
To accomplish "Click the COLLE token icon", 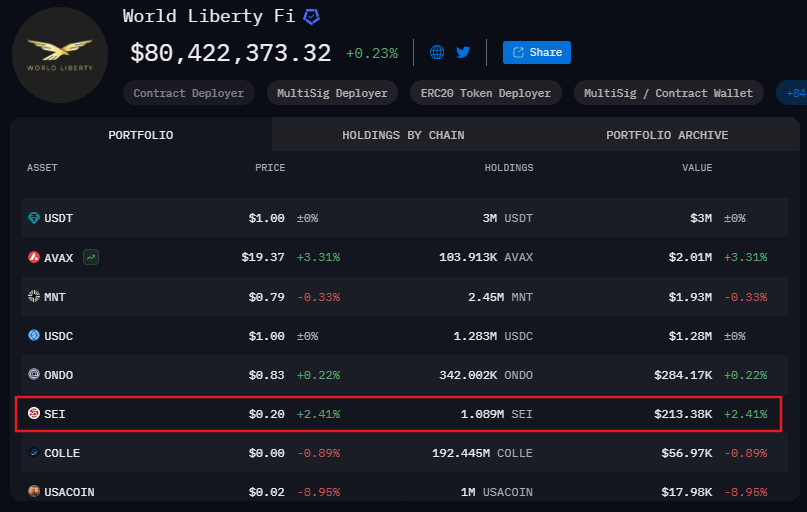I will (x=34, y=452).
